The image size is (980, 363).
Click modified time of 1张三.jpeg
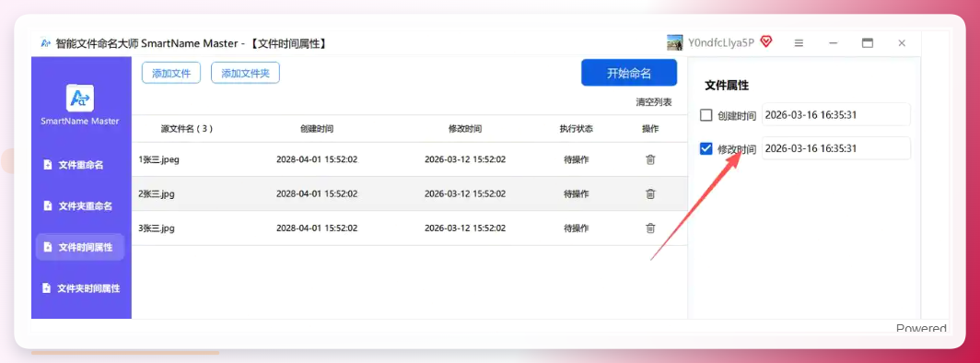click(x=465, y=159)
